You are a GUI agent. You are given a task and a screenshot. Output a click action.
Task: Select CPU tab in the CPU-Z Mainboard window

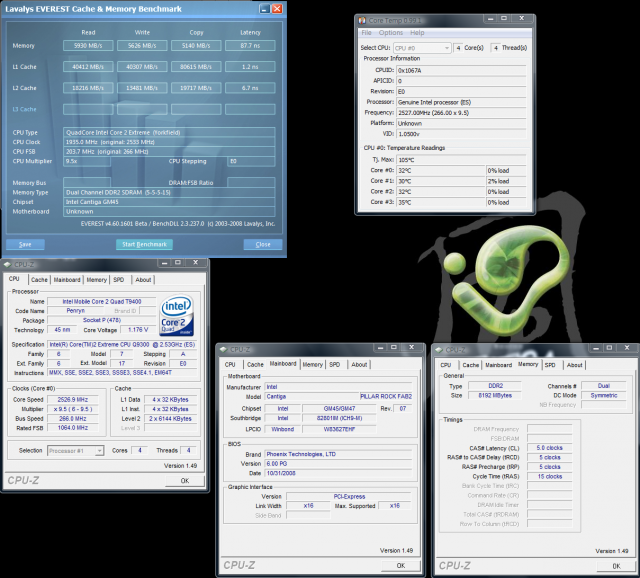230,365
